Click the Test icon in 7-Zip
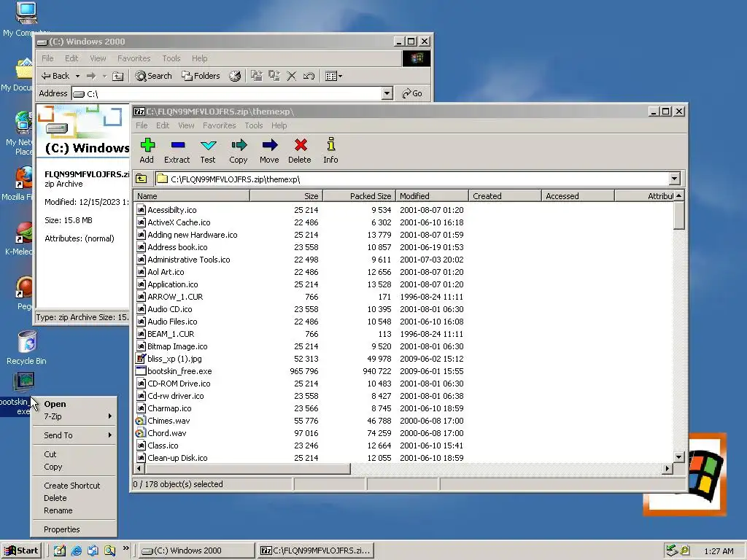747x560 pixels. [208, 145]
